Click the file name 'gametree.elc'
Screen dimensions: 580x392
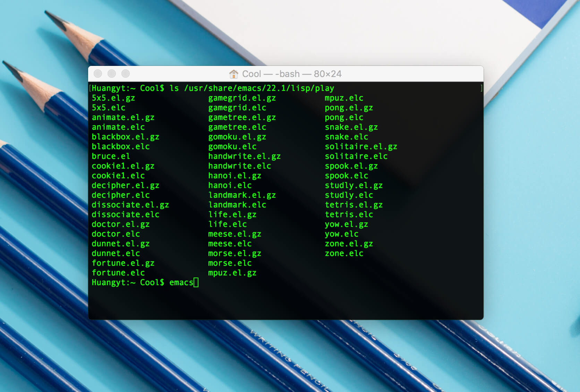[x=237, y=127]
